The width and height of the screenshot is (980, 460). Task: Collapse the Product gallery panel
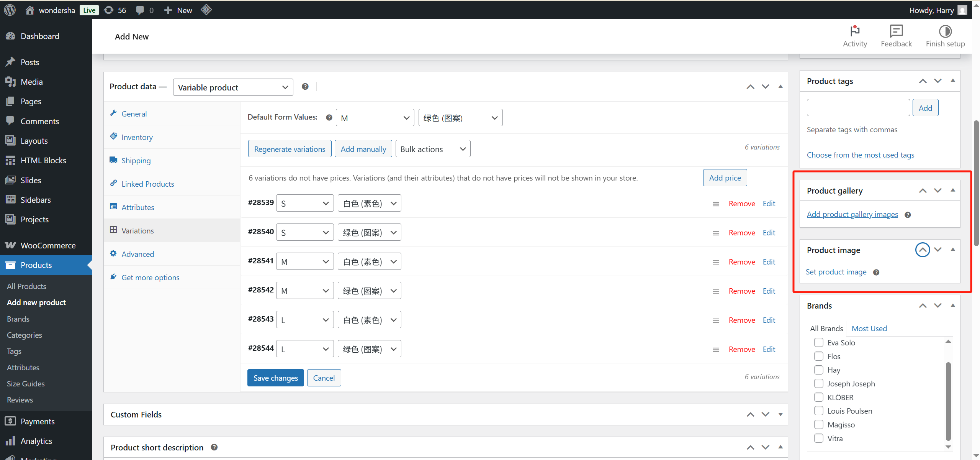point(952,191)
